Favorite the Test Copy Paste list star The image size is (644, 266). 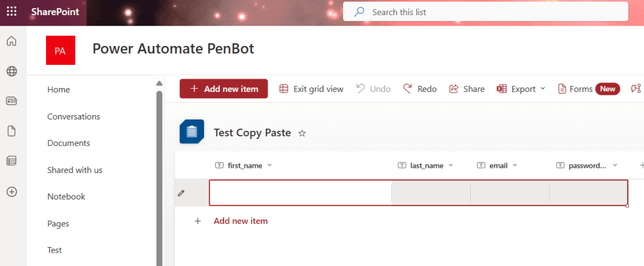coord(302,133)
